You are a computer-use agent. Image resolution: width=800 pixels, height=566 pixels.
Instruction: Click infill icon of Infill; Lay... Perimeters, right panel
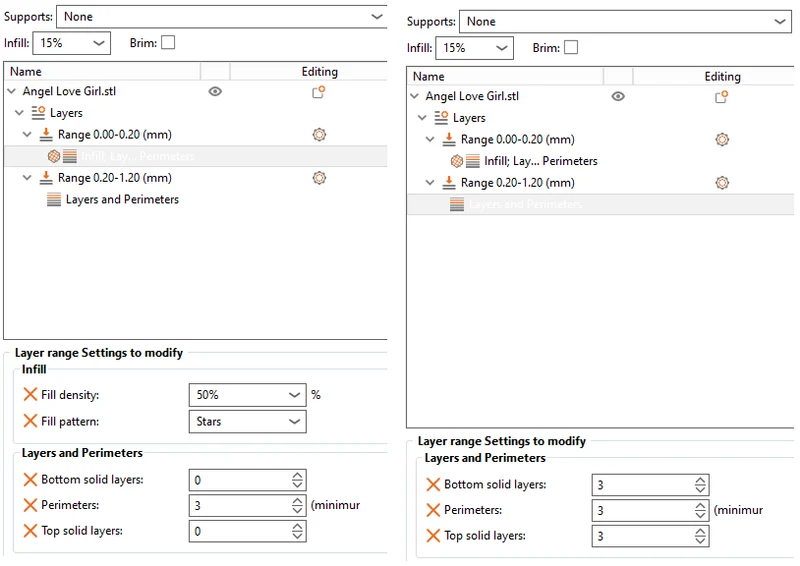(457, 161)
